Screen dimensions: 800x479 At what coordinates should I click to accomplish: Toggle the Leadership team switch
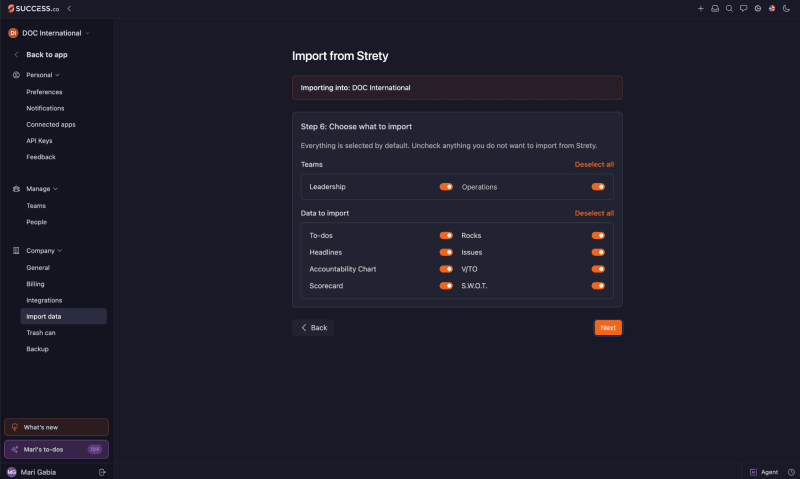(x=446, y=187)
